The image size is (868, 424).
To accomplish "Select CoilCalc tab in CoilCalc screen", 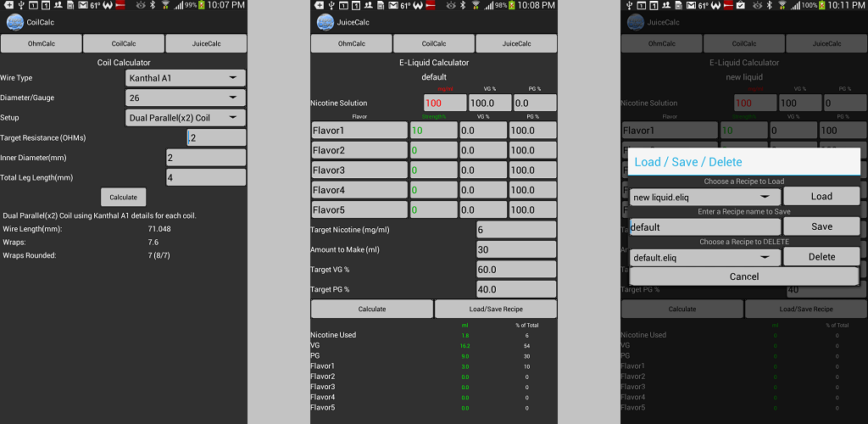I will (124, 44).
